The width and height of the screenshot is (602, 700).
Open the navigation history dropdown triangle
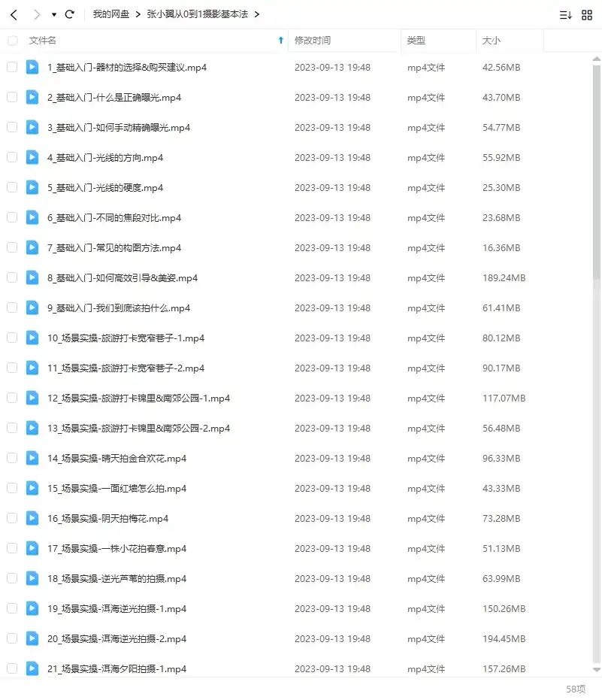tap(54, 15)
